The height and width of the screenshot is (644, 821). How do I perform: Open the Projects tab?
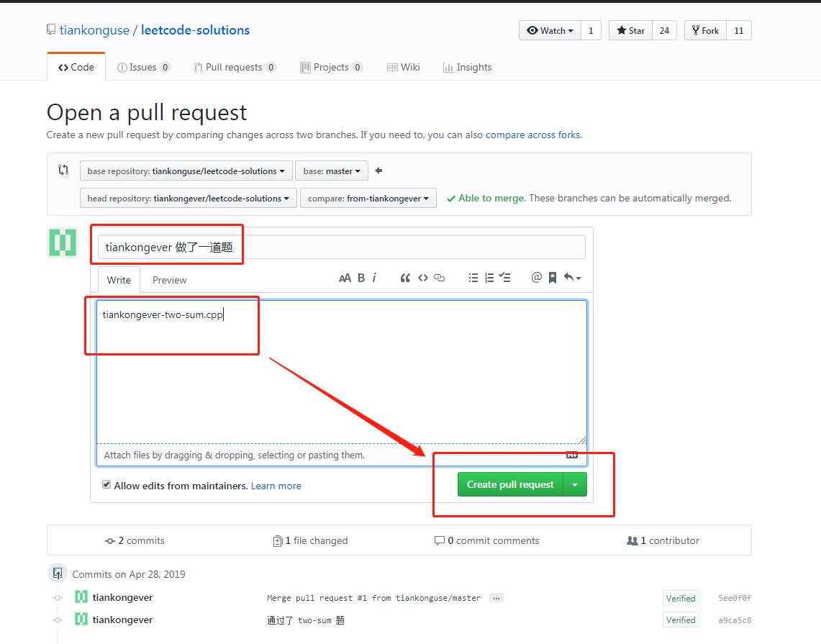point(331,67)
